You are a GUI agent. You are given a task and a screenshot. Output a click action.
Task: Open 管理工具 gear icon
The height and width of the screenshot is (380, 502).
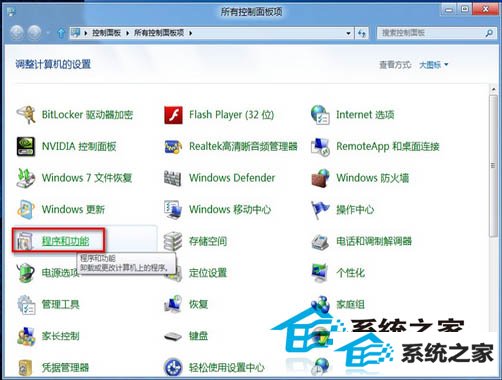pos(26,304)
